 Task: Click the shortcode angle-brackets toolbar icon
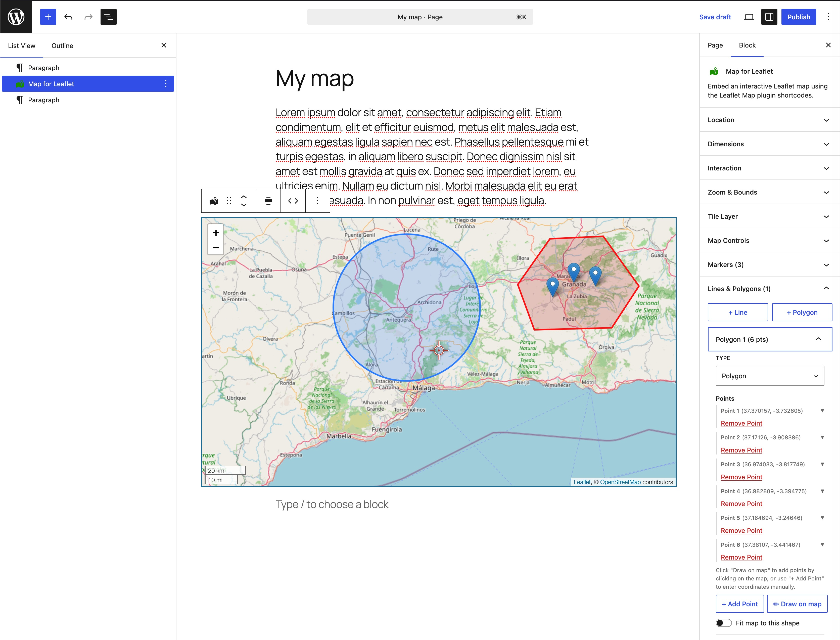(293, 201)
